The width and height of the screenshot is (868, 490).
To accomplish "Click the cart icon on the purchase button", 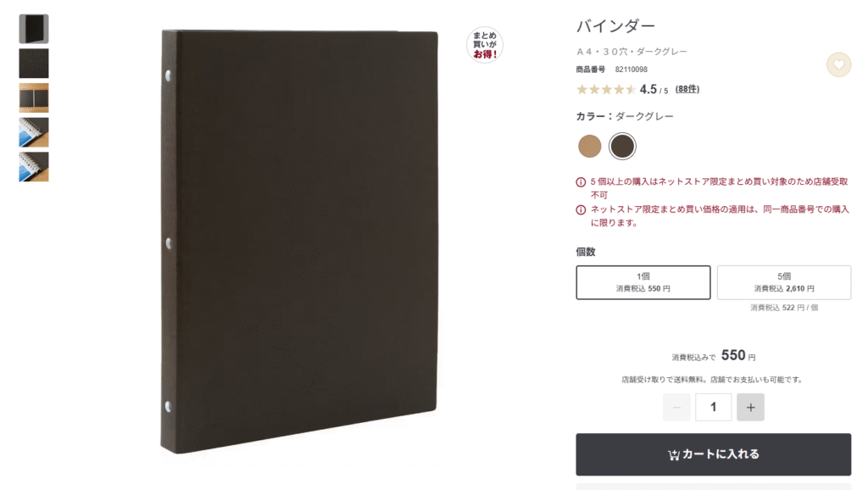I will click(x=674, y=455).
